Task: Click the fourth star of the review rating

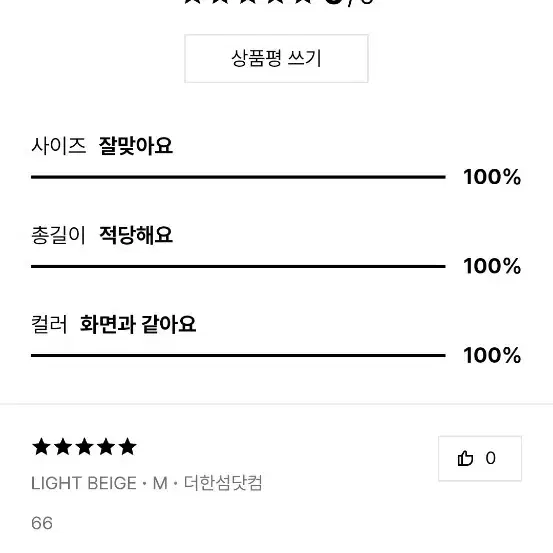Action: [x=106, y=447]
